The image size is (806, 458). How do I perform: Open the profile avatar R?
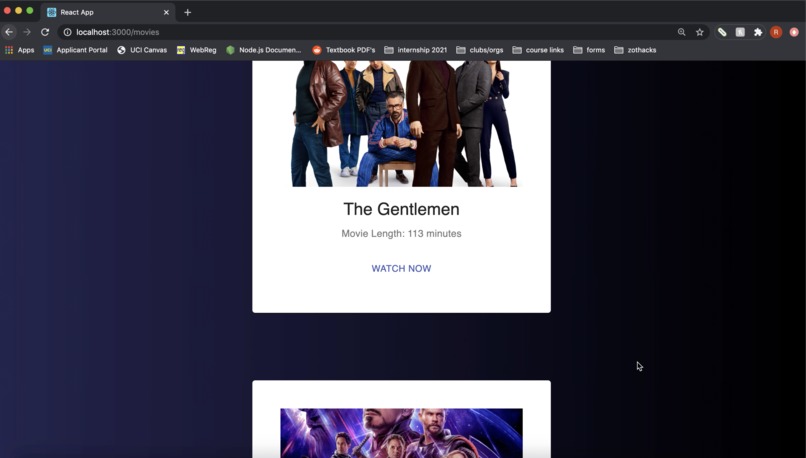coord(776,32)
